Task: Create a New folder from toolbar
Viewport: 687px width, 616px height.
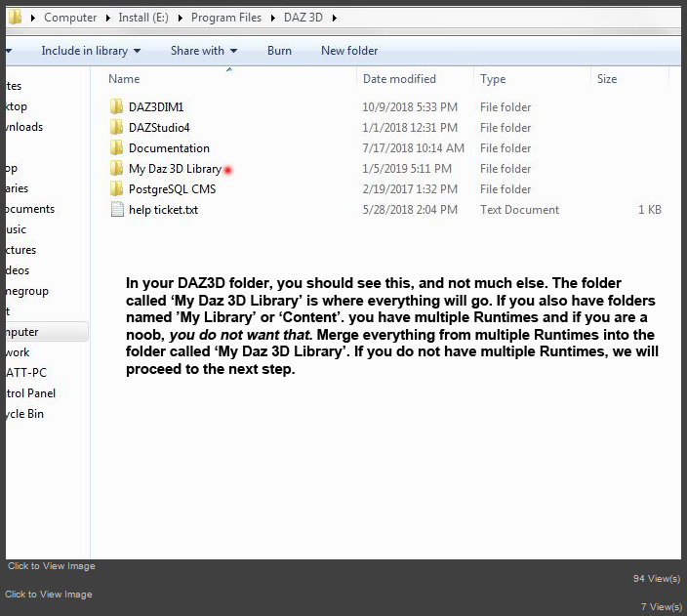Action: click(349, 51)
